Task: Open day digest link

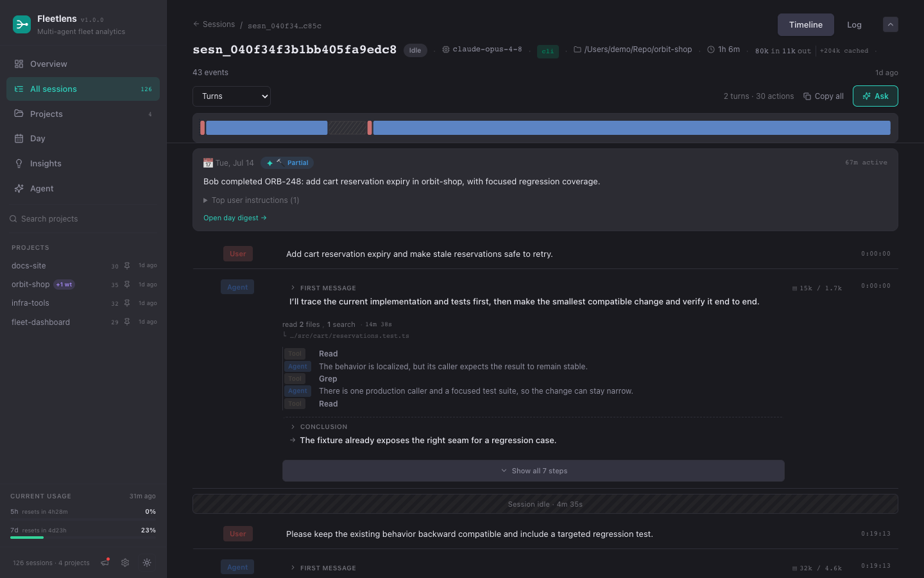Action: click(235, 218)
